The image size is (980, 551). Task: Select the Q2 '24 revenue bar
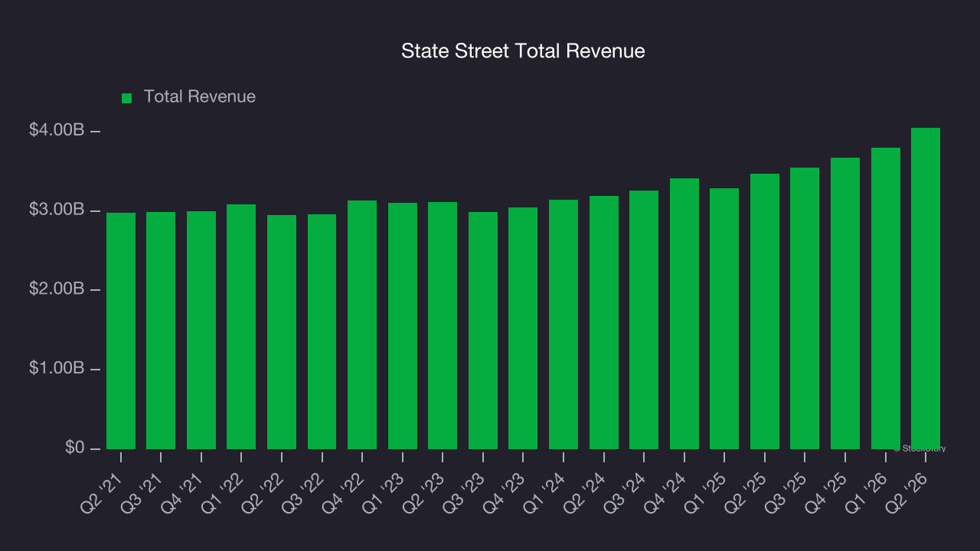(x=604, y=322)
